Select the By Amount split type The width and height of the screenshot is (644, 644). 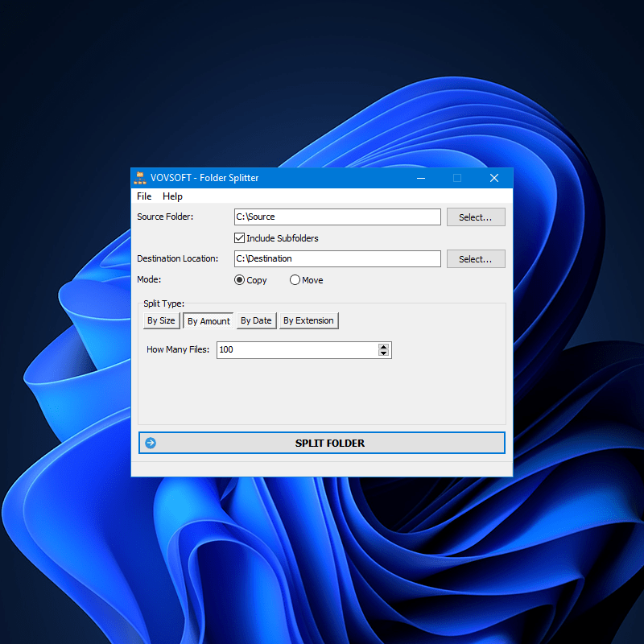click(208, 320)
